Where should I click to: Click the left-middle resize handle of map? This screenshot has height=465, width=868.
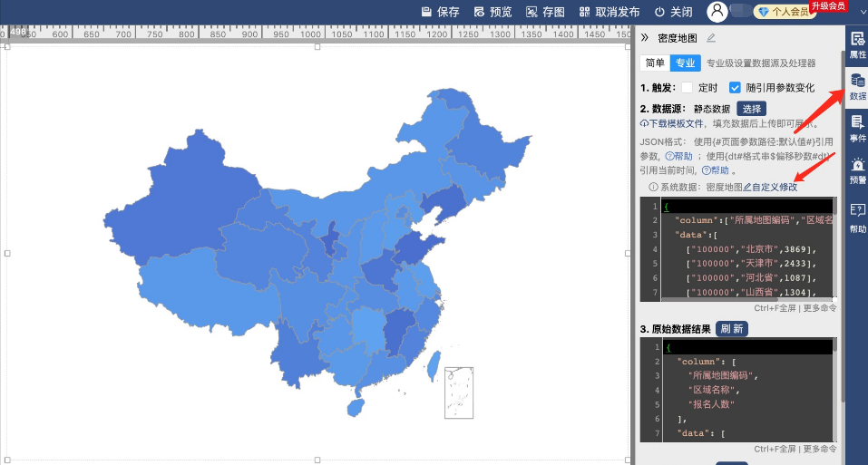click(7, 253)
